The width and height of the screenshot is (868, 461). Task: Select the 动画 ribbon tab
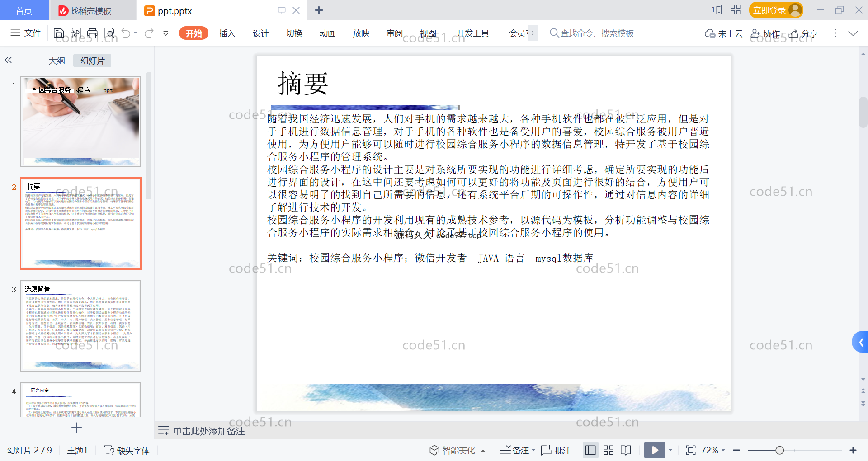327,33
